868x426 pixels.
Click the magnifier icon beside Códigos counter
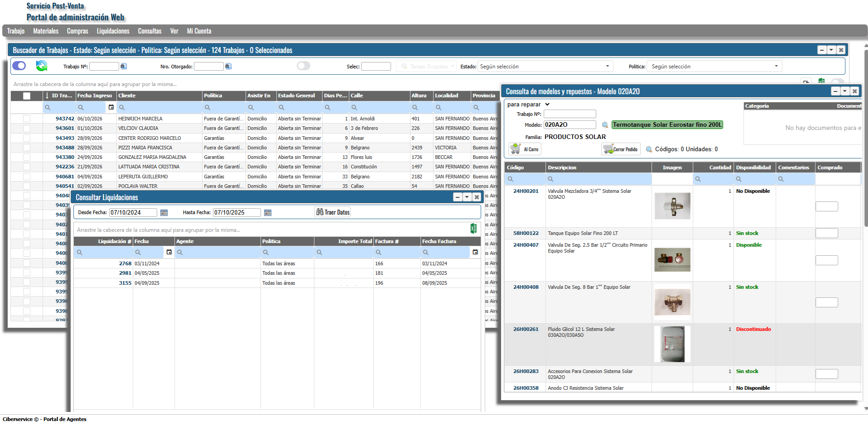(x=649, y=149)
